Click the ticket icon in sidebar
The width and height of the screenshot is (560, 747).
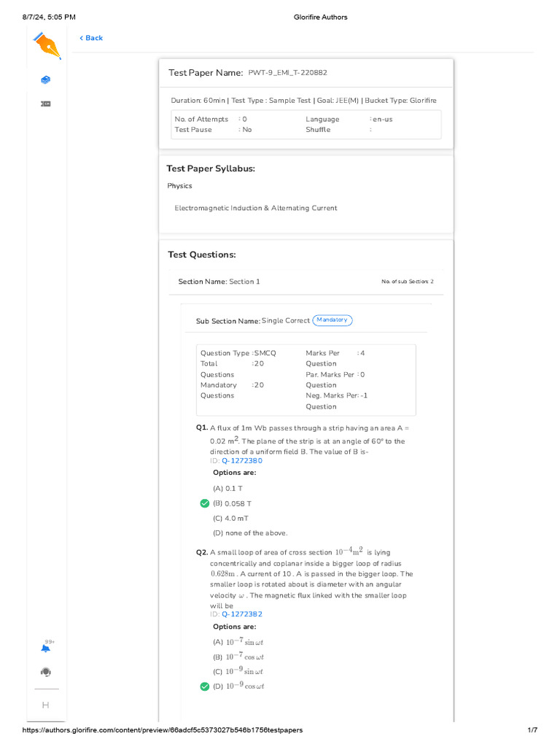[46, 104]
